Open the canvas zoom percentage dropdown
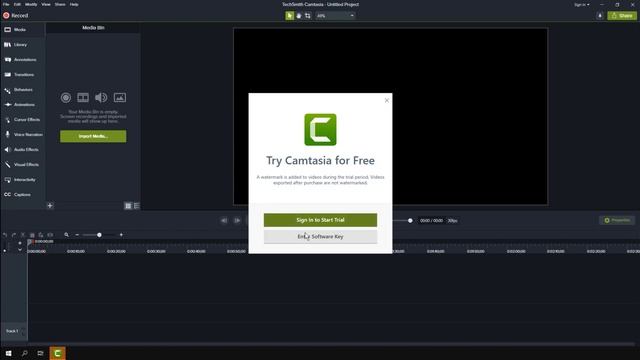The width and height of the screenshot is (640, 360). [335, 16]
